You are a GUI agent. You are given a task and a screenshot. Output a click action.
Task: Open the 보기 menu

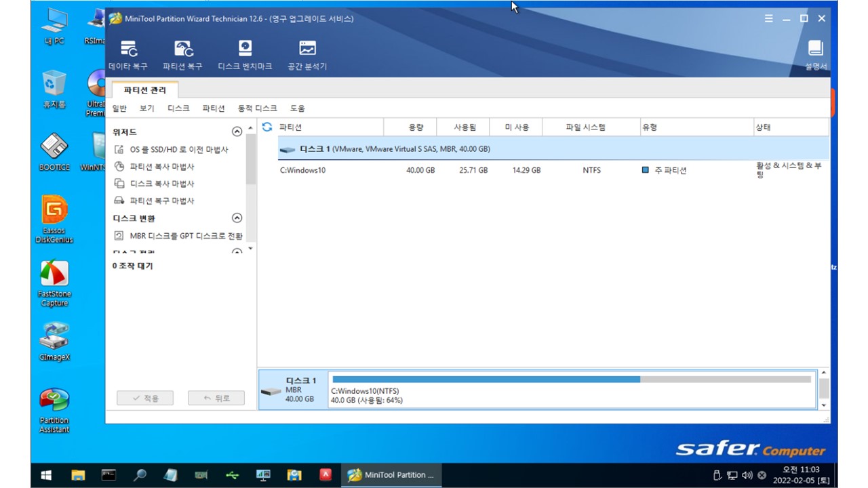(x=146, y=108)
